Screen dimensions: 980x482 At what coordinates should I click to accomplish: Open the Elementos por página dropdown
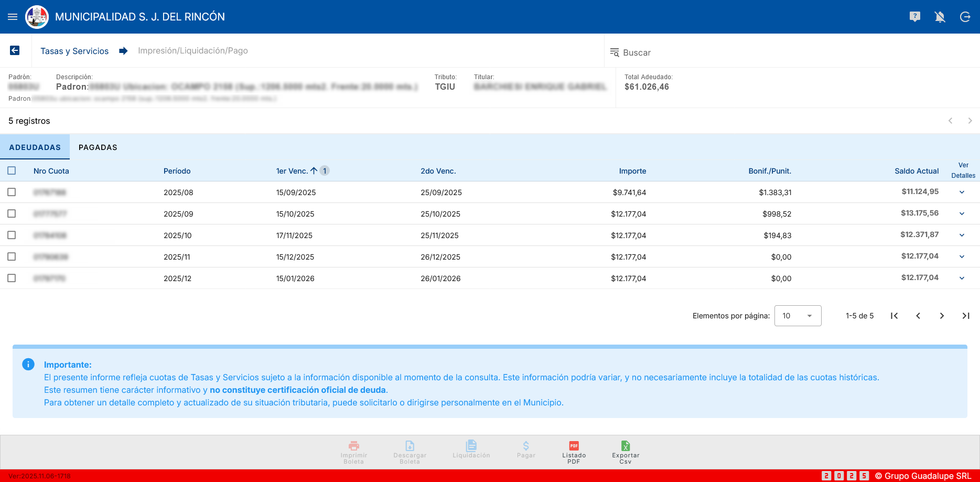[798, 316]
